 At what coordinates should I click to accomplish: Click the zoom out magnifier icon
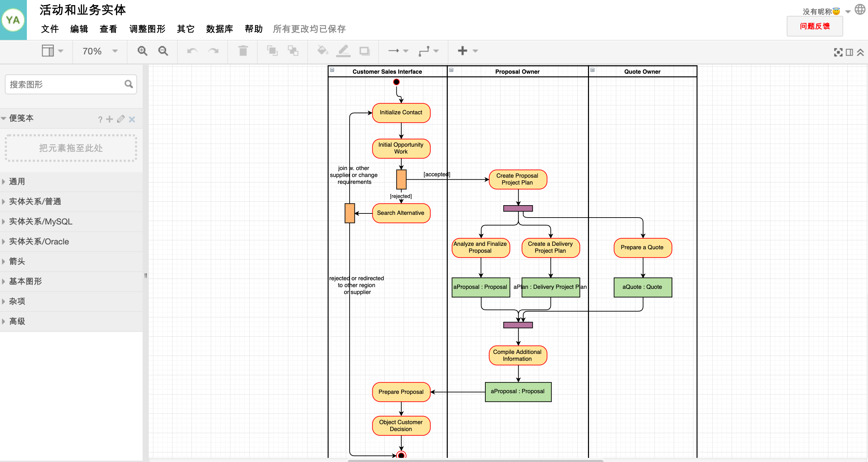[163, 51]
